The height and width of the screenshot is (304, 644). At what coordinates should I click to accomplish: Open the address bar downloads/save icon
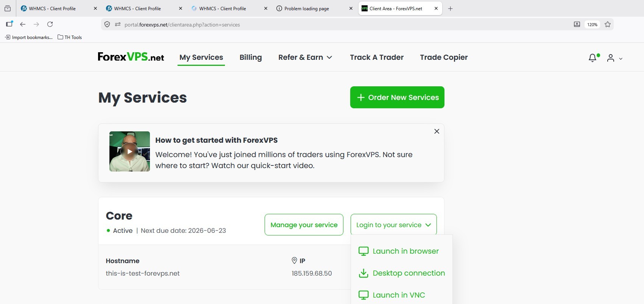[x=577, y=25]
